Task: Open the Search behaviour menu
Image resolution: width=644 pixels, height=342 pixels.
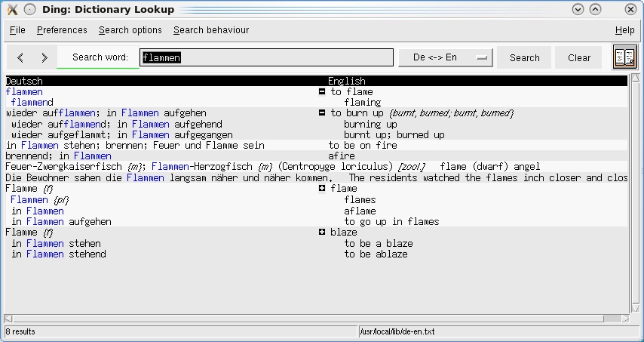Action: 211,30
